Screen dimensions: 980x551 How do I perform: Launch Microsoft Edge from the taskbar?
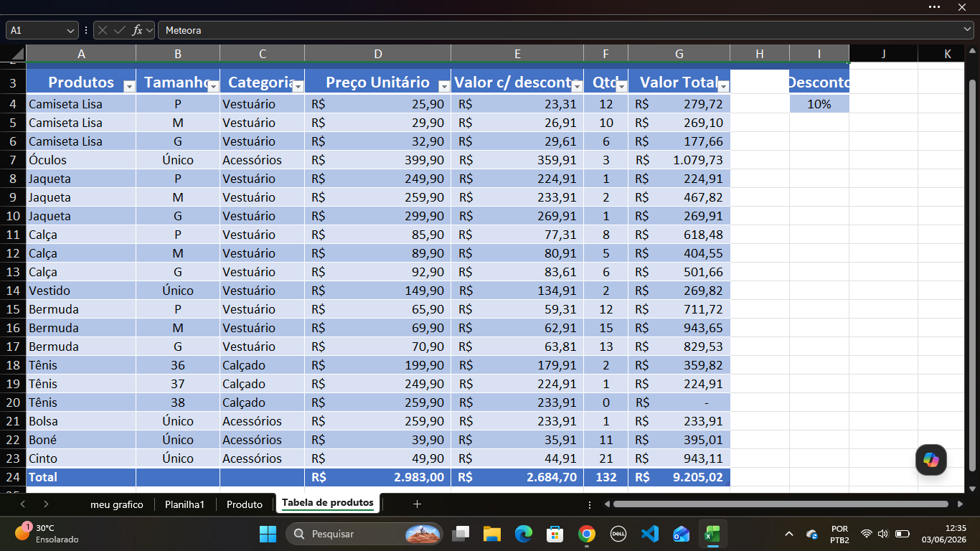pyautogui.click(x=523, y=534)
